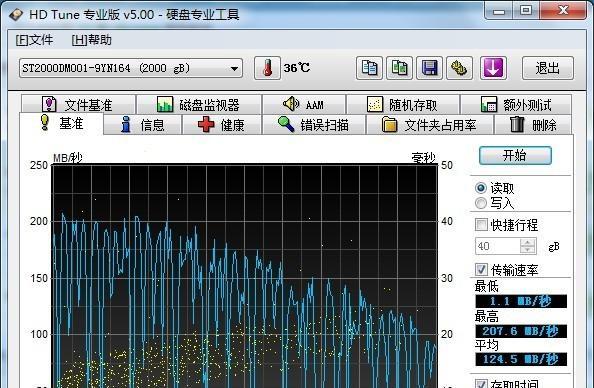Open options with the tools icon
This screenshot has height=388, width=594.
coord(459,68)
